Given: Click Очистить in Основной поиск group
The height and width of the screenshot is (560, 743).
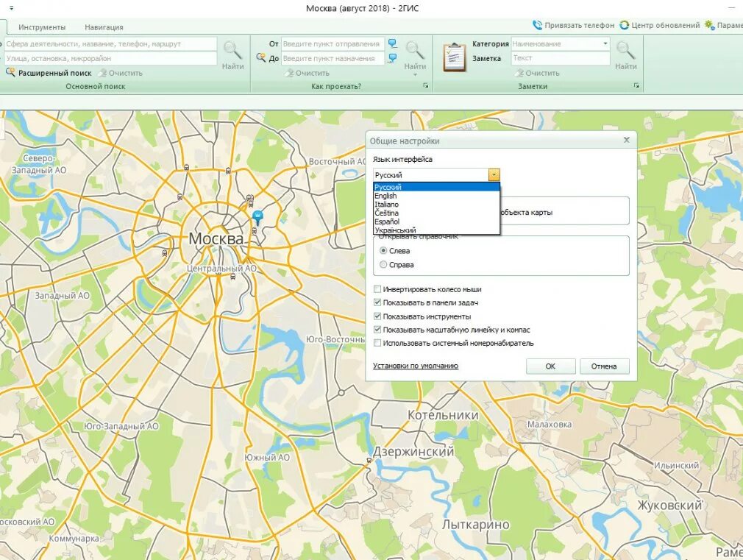Looking at the screenshot, I should tap(121, 73).
